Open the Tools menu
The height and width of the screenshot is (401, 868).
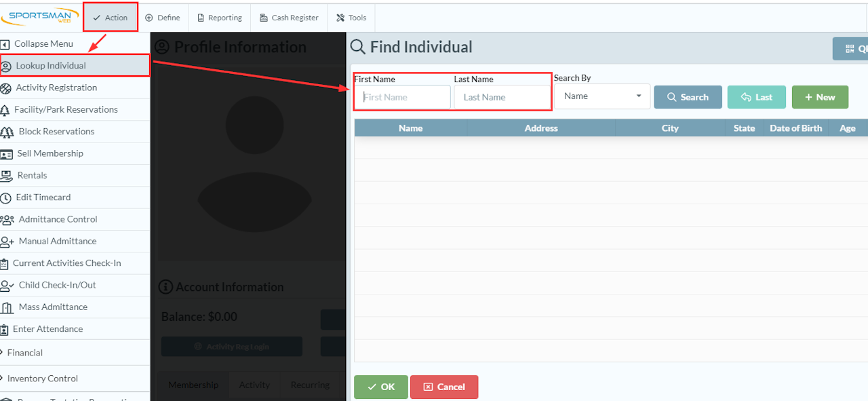[351, 18]
